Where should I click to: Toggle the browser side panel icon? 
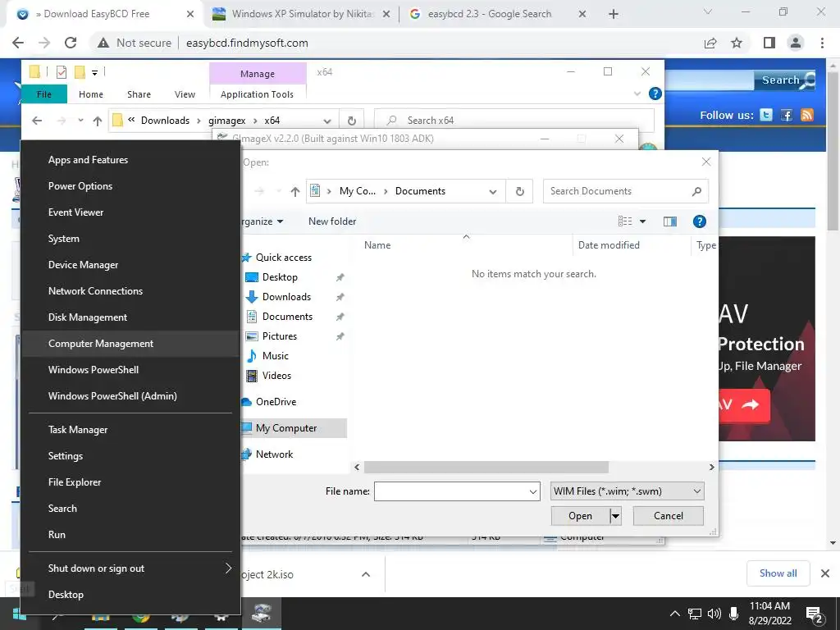769,43
